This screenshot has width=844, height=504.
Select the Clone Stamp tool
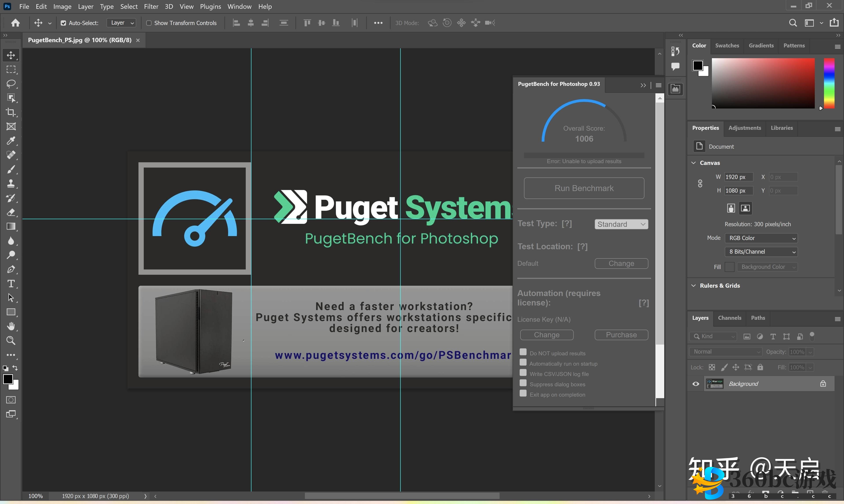pyautogui.click(x=11, y=184)
